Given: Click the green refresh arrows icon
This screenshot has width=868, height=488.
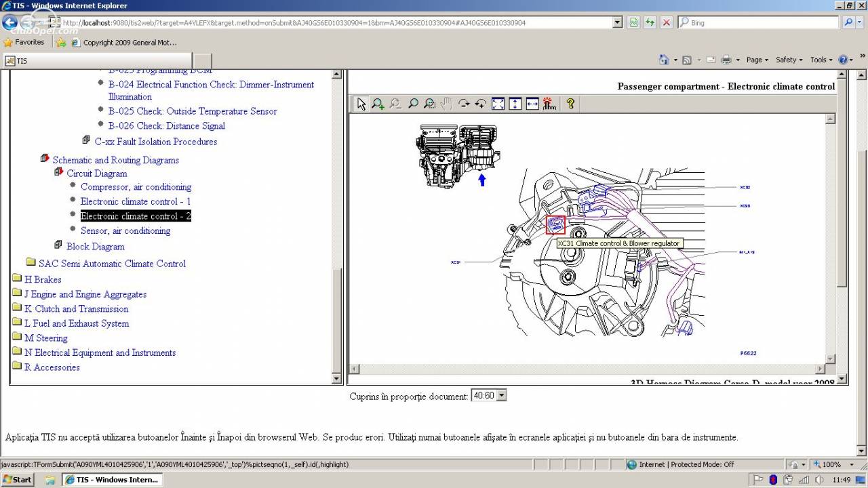Looking at the screenshot, I should [x=650, y=22].
